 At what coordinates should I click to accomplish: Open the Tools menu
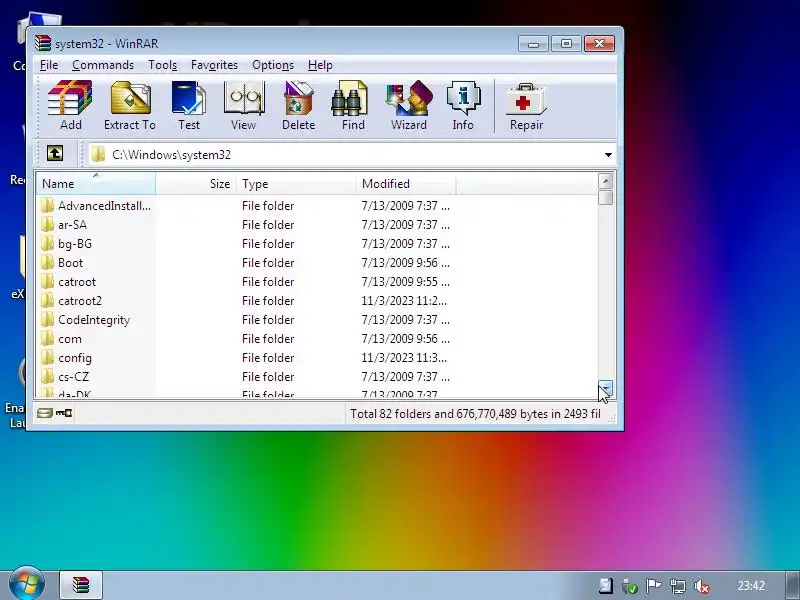(163, 65)
